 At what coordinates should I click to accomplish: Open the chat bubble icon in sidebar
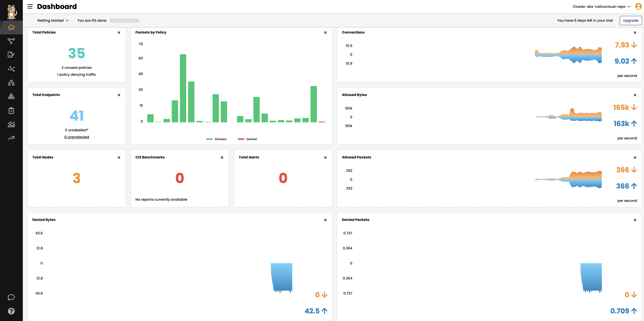click(x=11, y=297)
